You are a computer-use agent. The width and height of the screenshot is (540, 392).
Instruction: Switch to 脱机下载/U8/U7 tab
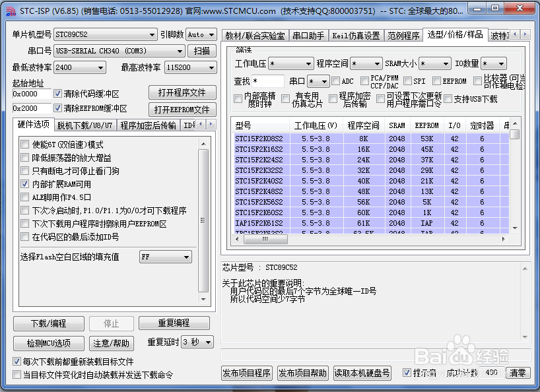[84, 125]
